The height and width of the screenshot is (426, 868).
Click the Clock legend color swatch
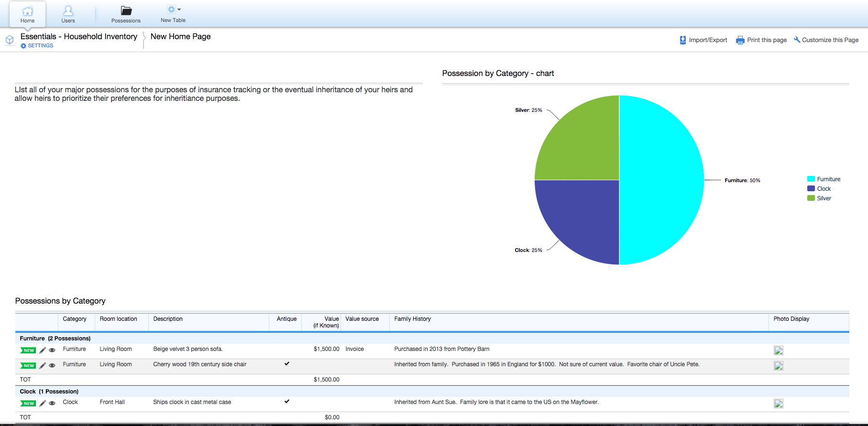[x=811, y=188]
